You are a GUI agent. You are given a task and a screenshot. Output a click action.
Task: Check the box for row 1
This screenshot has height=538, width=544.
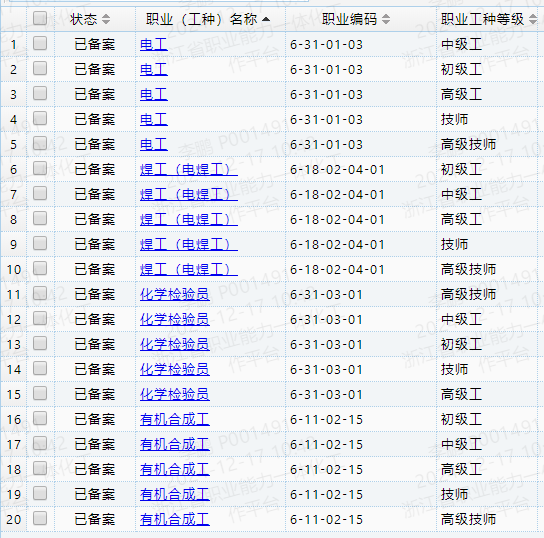pos(40,43)
